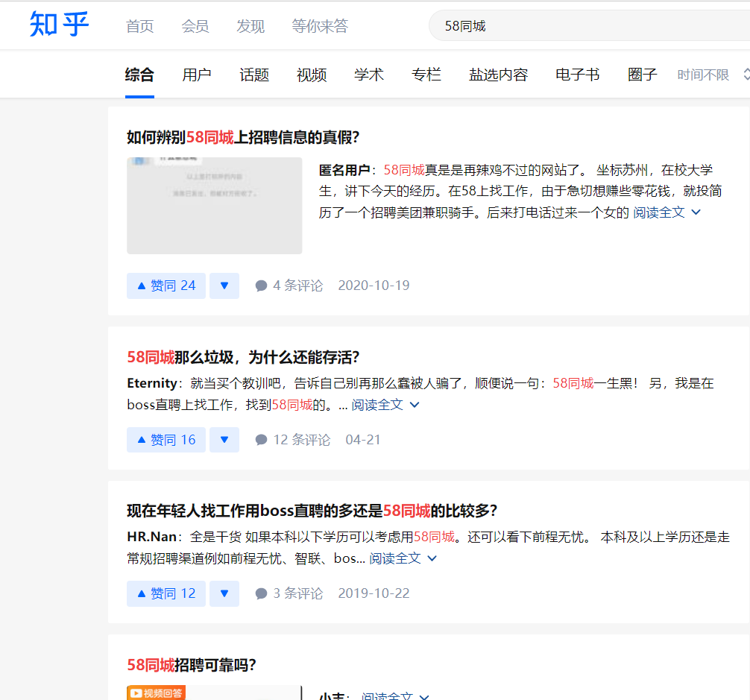Switch to the 电子书 tab

pyautogui.click(x=578, y=75)
